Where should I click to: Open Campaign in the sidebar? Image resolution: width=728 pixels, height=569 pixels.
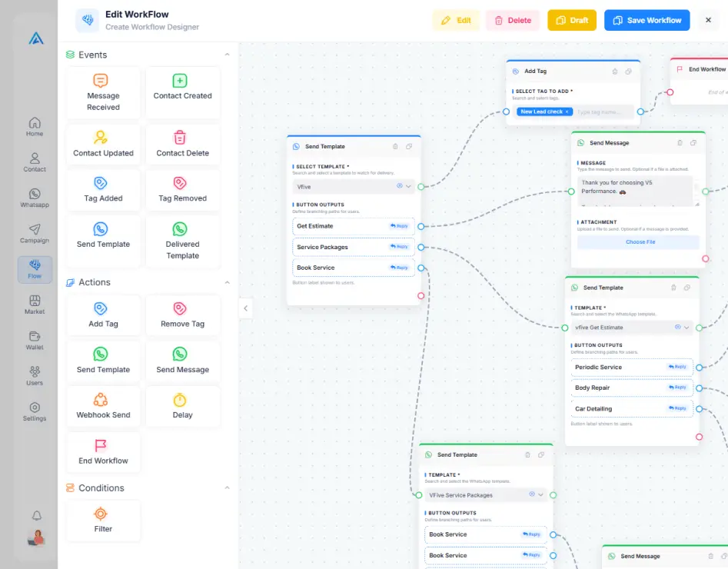click(x=35, y=234)
